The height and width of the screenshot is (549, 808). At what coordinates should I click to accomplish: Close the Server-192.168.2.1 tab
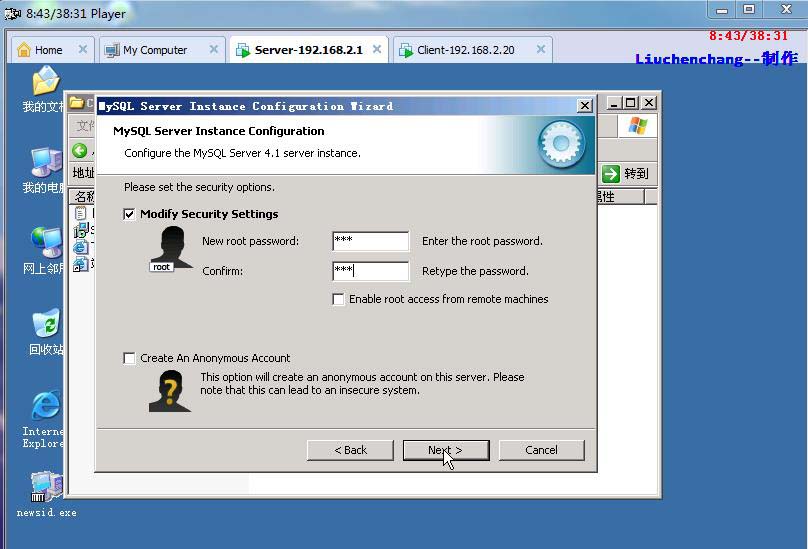377,49
